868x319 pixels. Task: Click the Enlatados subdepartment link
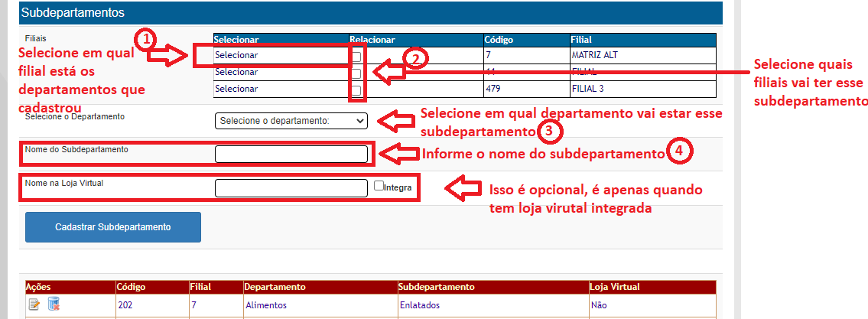(420, 305)
